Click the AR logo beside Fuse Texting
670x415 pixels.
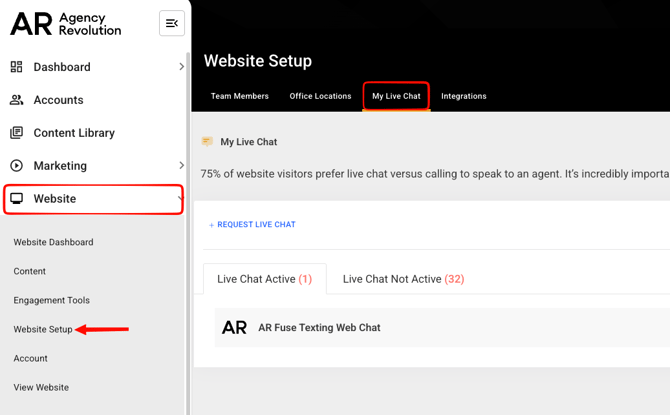(234, 328)
